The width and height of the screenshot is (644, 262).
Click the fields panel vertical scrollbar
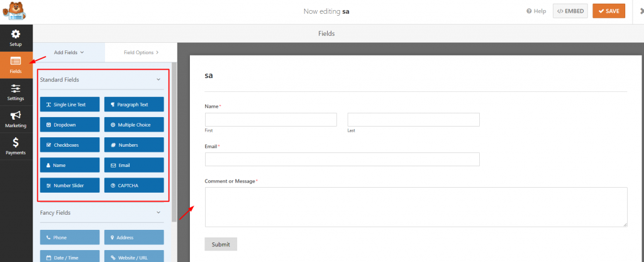click(x=174, y=142)
